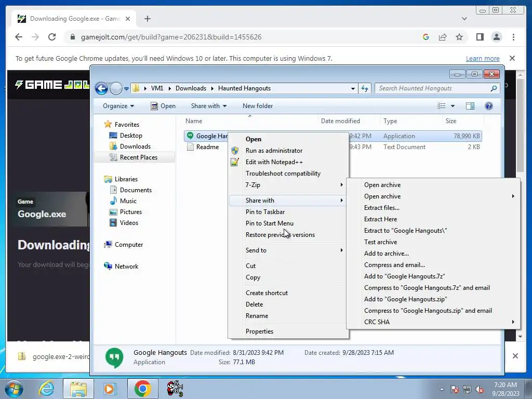532x399 pixels.
Task: Select Computer in the navigation pane
Action: click(124, 245)
